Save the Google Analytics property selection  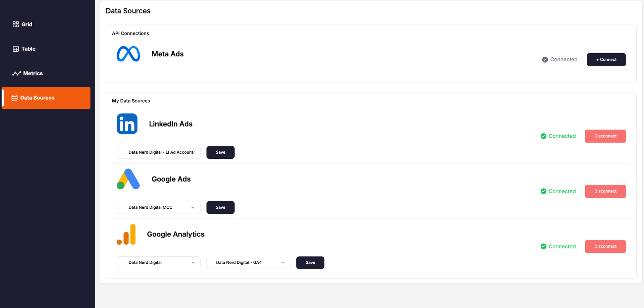[310, 263]
